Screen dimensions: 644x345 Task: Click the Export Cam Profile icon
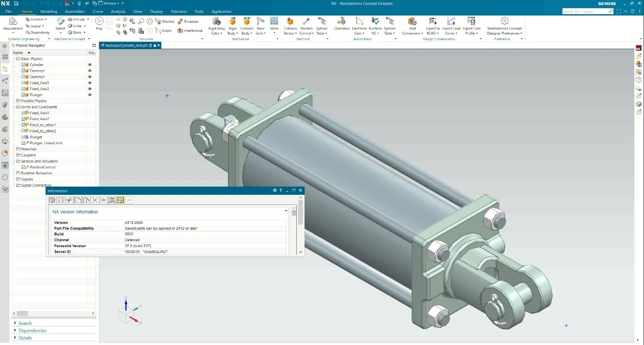pos(471,21)
